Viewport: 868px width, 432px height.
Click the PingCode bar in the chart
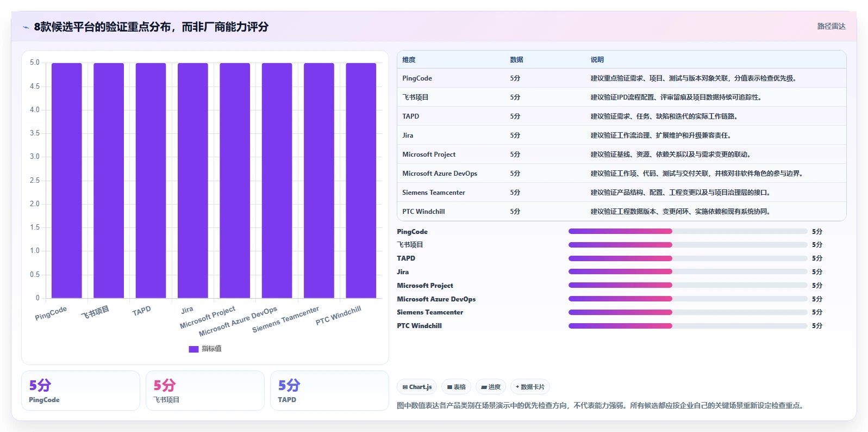pos(67,181)
